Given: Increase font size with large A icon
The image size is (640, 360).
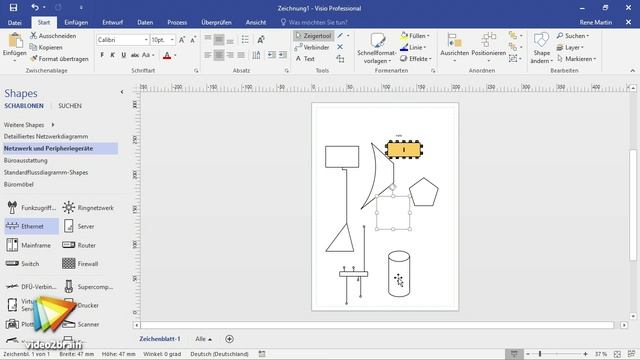Looking at the screenshot, I should point(182,40).
